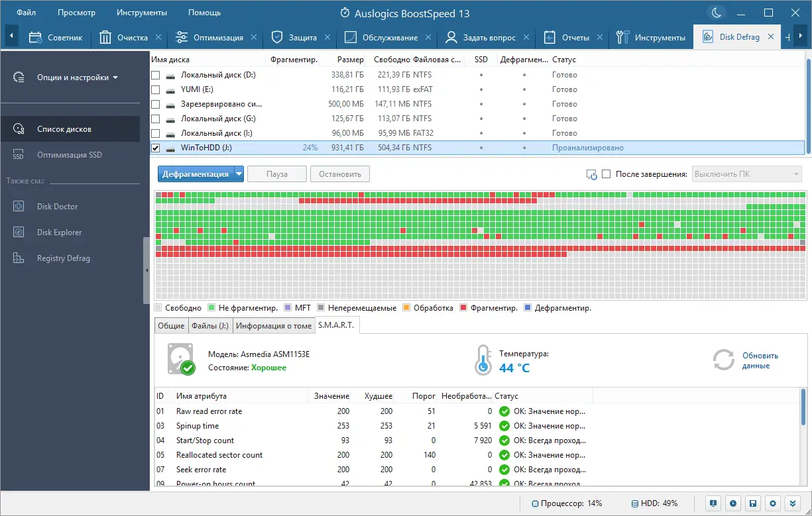Image resolution: width=812 pixels, height=516 pixels.
Task: Uncheck the WinToHDD (J:) checkbox
Action: pos(156,148)
